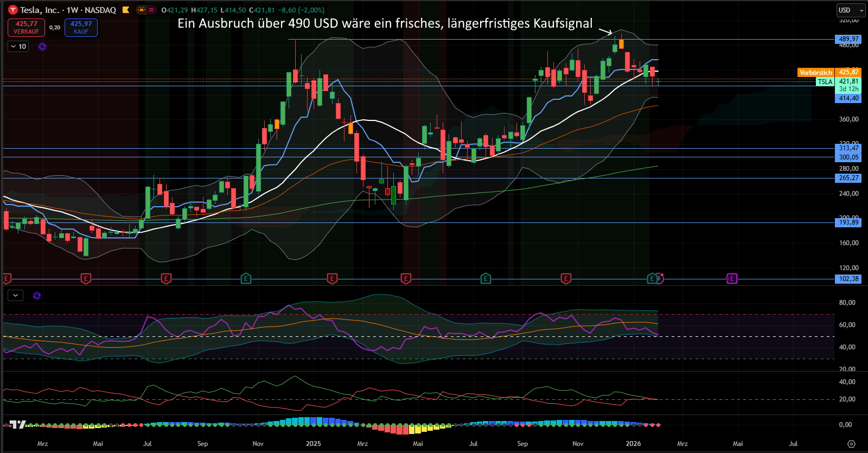868x453 pixels.
Task: Expand the lower pane legend chevron
Action: tap(15, 296)
